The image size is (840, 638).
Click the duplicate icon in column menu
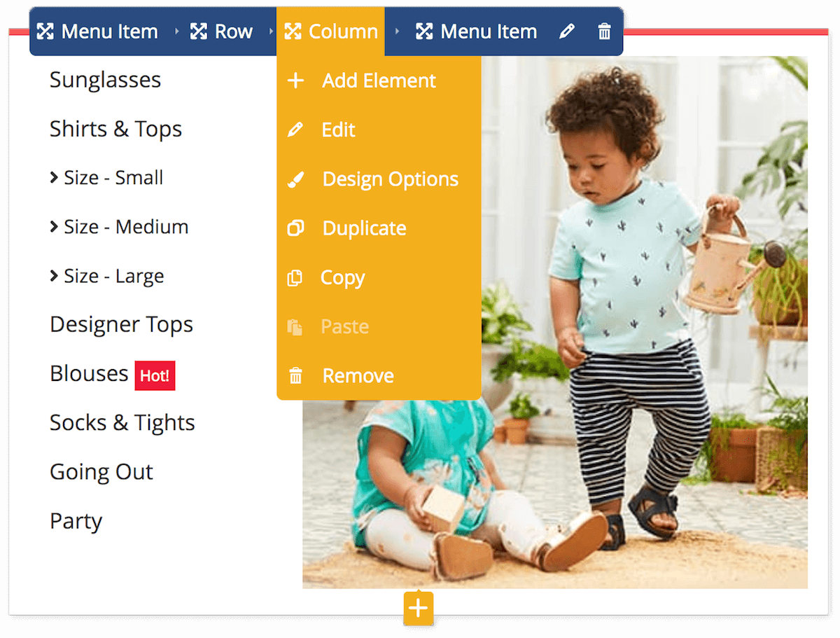coord(295,228)
